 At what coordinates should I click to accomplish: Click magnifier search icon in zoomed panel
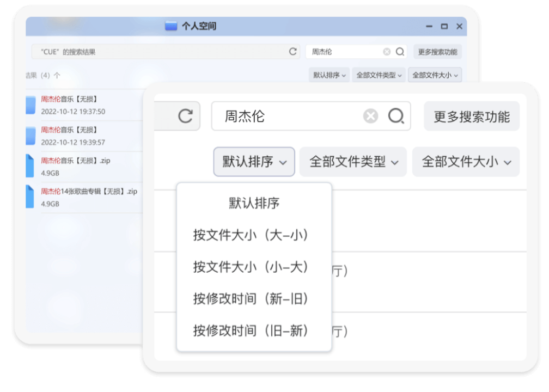click(396, 116)
